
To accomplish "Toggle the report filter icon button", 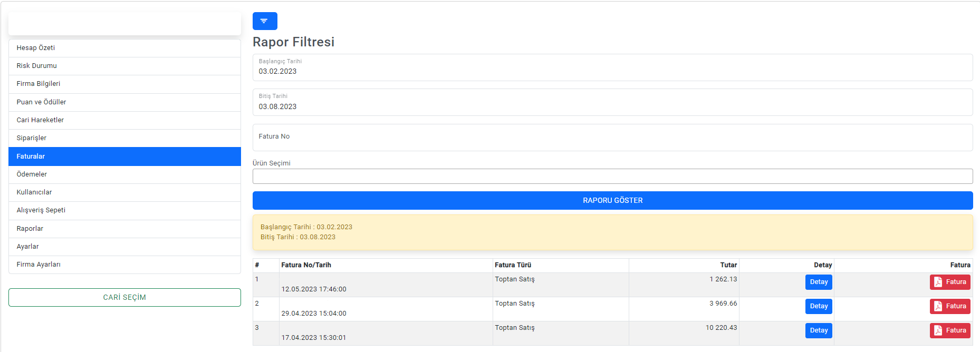I will tap(265, 21).
